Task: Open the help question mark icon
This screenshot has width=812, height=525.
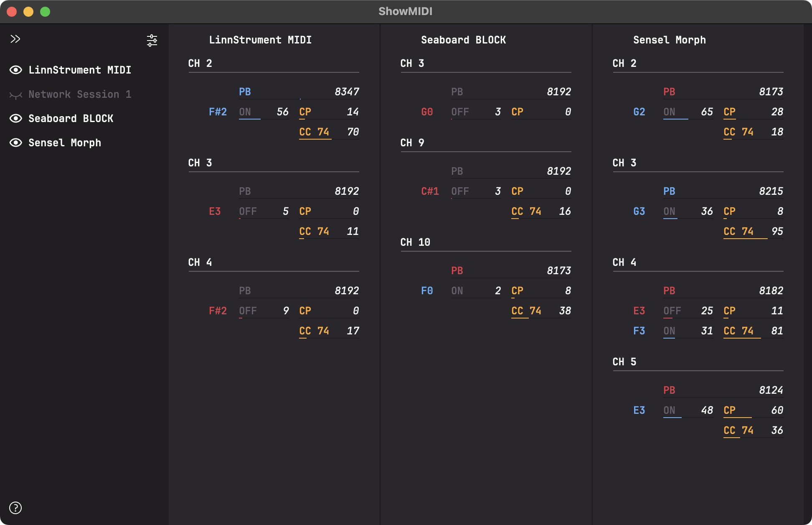Action: (15, 508)
